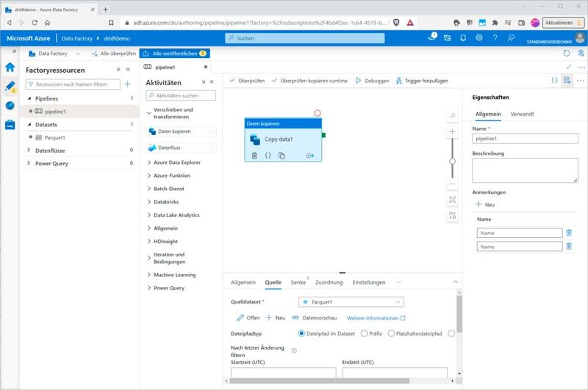Fit canvas to screen icon
The image size is (588, 390).
pyautogui.click(x=453, y=200)
